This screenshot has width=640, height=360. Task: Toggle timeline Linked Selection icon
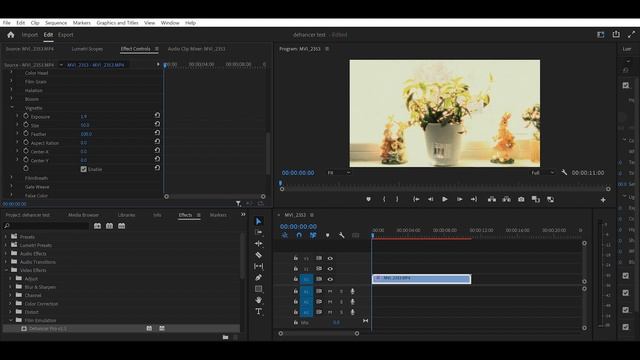313,236
